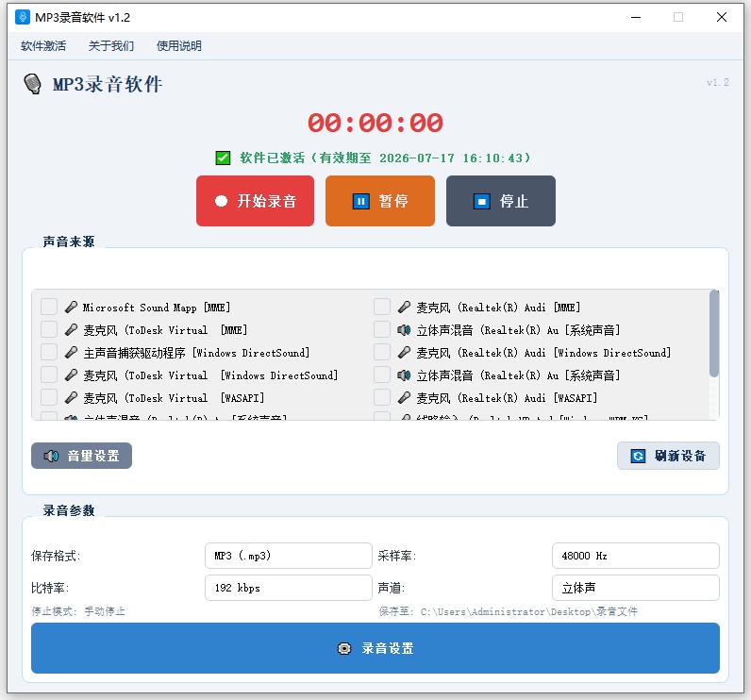Click mic icon of Realtek(R) Audi [MME]
Screen dimensions: 751x700
pyautogui.click(x=404, y=307)
